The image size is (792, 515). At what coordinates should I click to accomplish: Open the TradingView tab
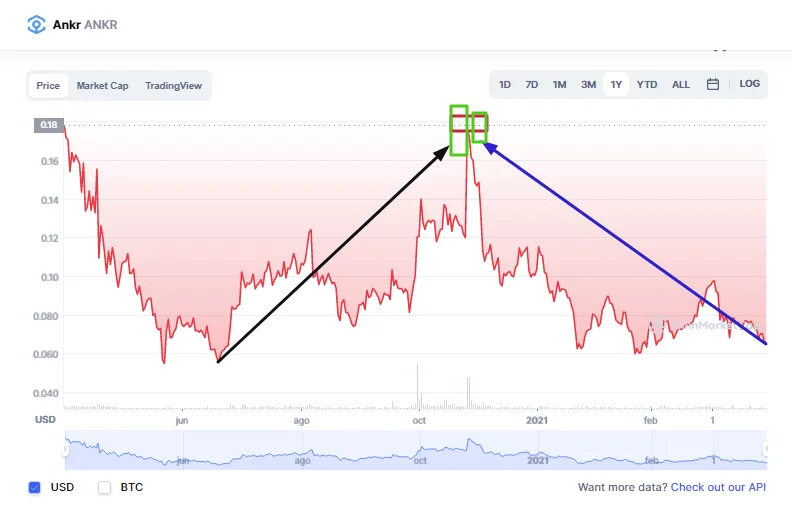173,85
